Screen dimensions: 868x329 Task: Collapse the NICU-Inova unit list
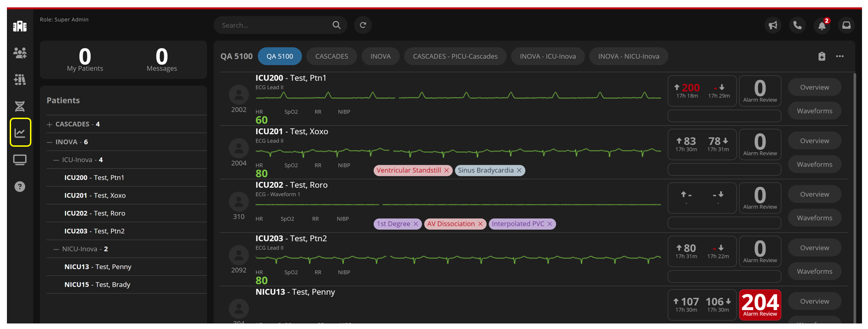[56, 249]
